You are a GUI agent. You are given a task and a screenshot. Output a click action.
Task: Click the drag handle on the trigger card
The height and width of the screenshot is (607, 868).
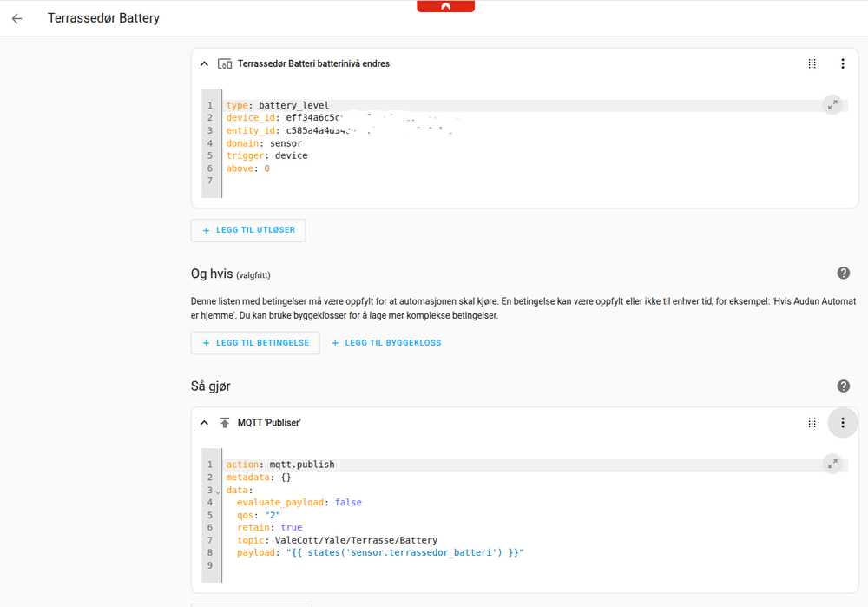pyautogui.click(x=812, y=63)
